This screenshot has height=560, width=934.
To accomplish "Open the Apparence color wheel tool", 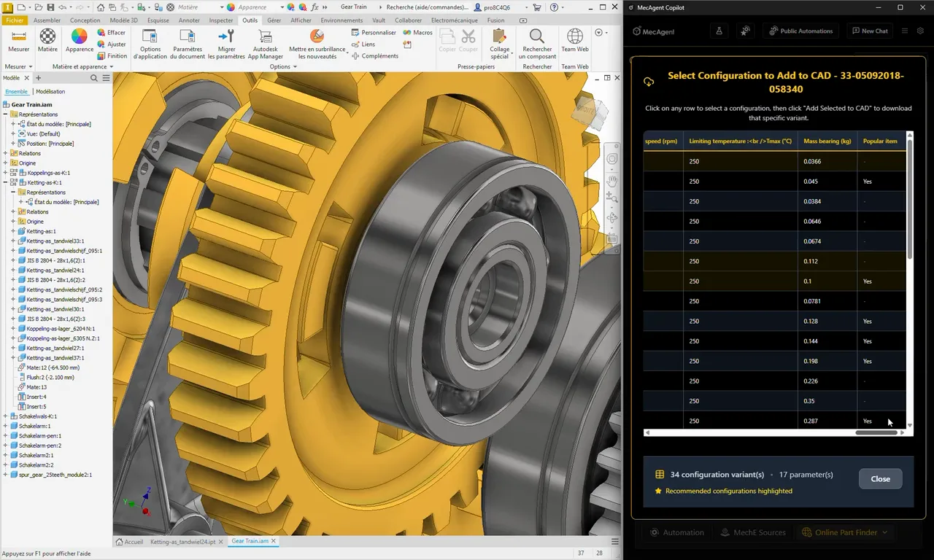I will 79,41.
